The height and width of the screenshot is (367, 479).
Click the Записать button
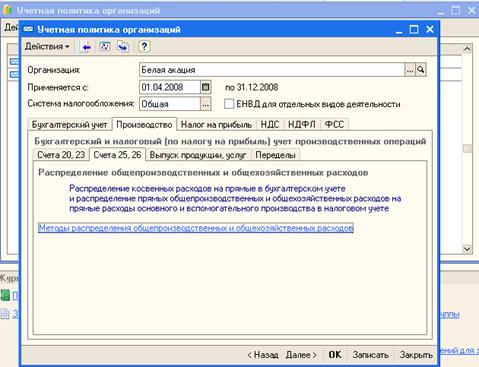point(371,355)
